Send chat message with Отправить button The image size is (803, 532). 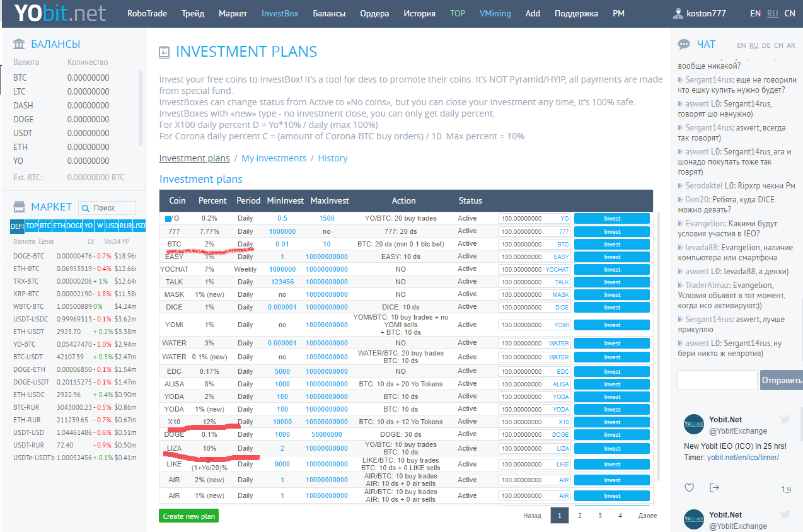pyautogui.click(x=782, y=380)
